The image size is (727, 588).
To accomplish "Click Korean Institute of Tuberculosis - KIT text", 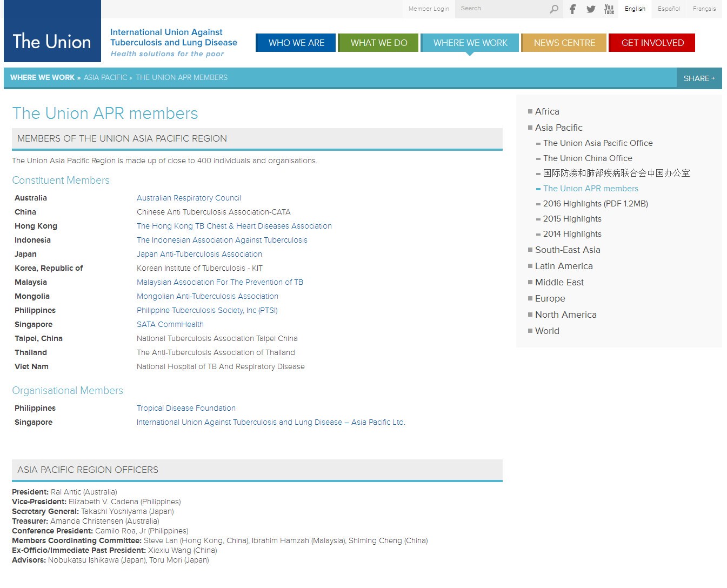I will pyautogui.click(x=199, y=268).
